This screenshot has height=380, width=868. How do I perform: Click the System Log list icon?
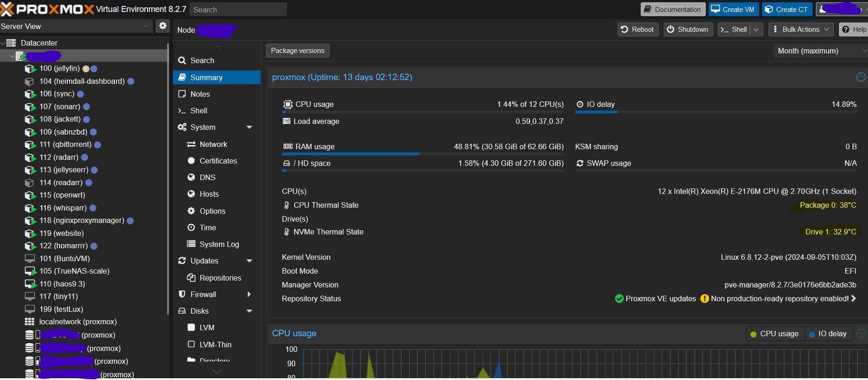pos(191,244)
